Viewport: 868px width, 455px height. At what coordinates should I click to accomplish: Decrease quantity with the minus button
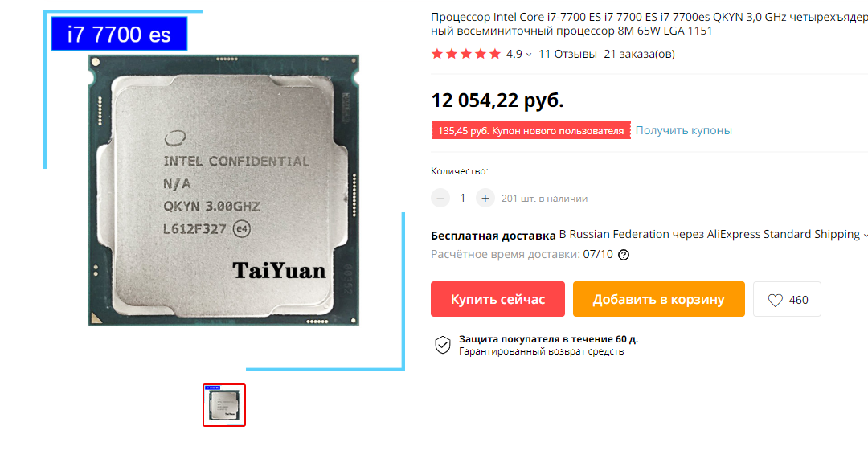coord(440,199)
